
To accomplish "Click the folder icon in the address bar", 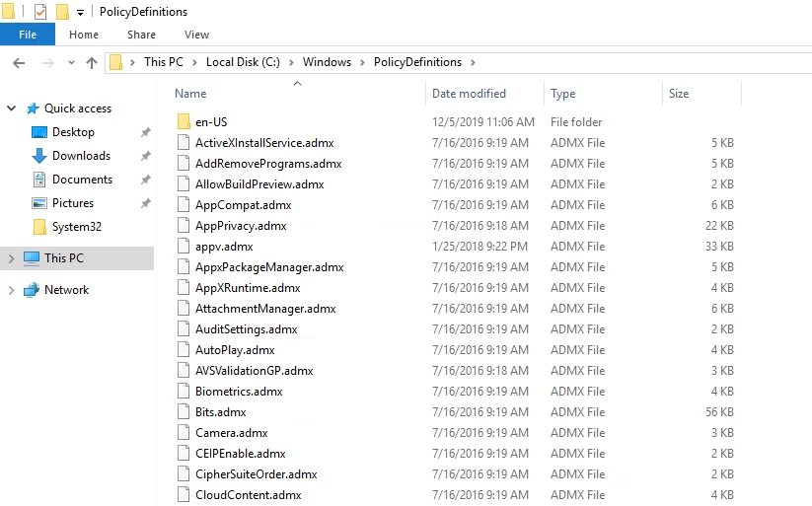I will click(116, 62).
